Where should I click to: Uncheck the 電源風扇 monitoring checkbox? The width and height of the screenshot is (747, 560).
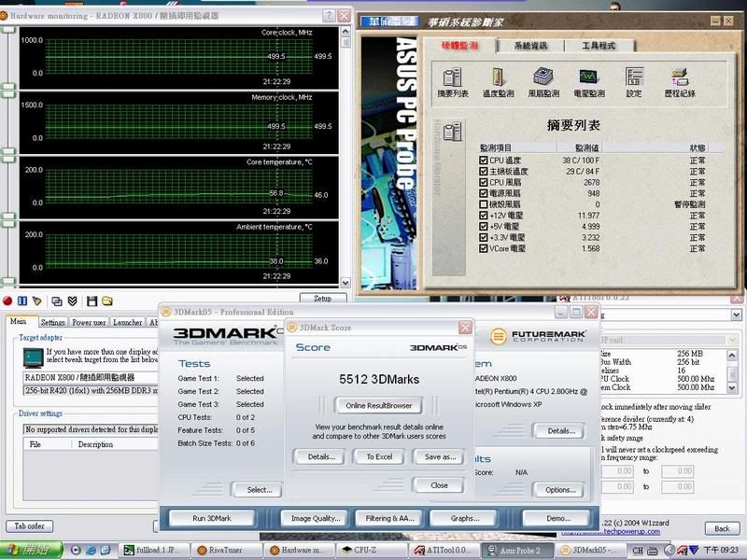[483, 193]
